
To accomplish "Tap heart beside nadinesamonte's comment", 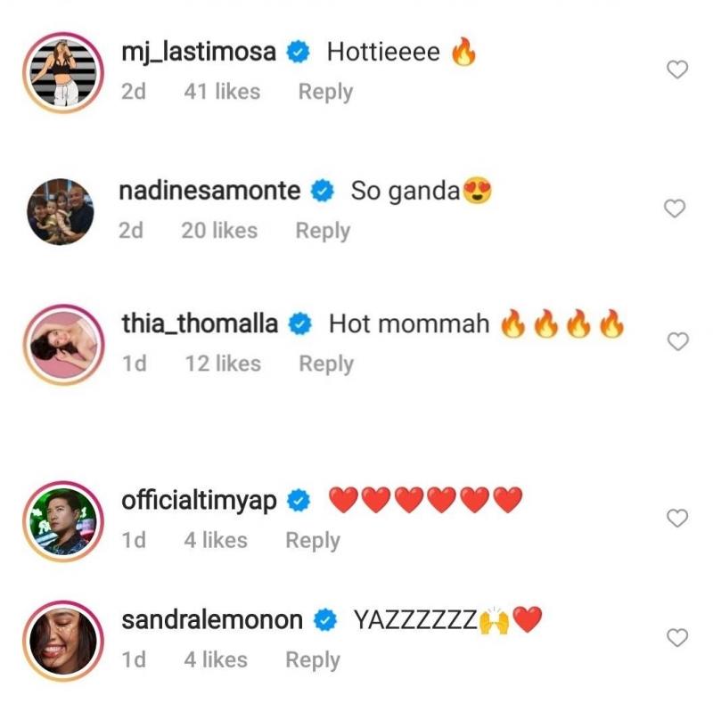I will [676, 209].
